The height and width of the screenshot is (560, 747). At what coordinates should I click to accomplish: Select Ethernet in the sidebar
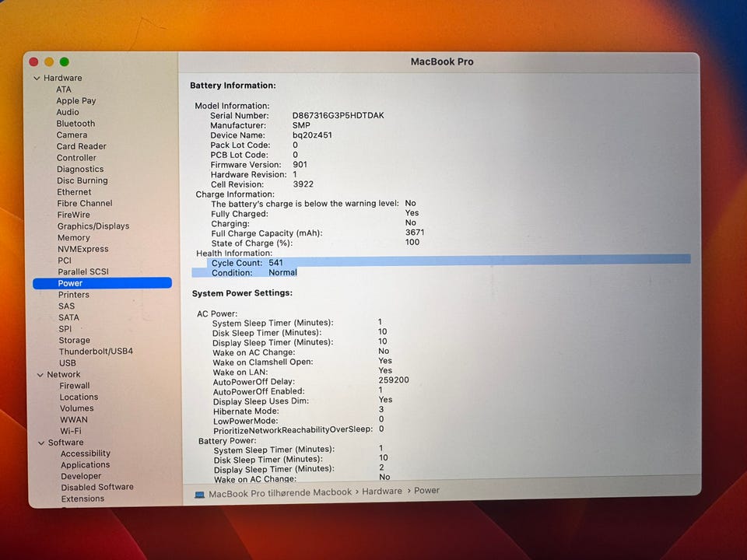click(74, 192)
